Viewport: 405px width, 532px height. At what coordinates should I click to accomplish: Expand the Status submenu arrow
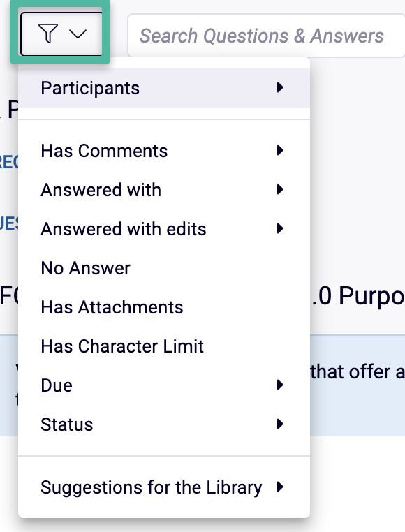[280, 424]
